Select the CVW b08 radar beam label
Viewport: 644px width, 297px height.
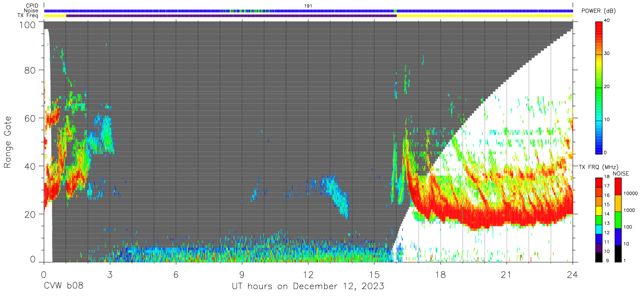coord(63,286)
